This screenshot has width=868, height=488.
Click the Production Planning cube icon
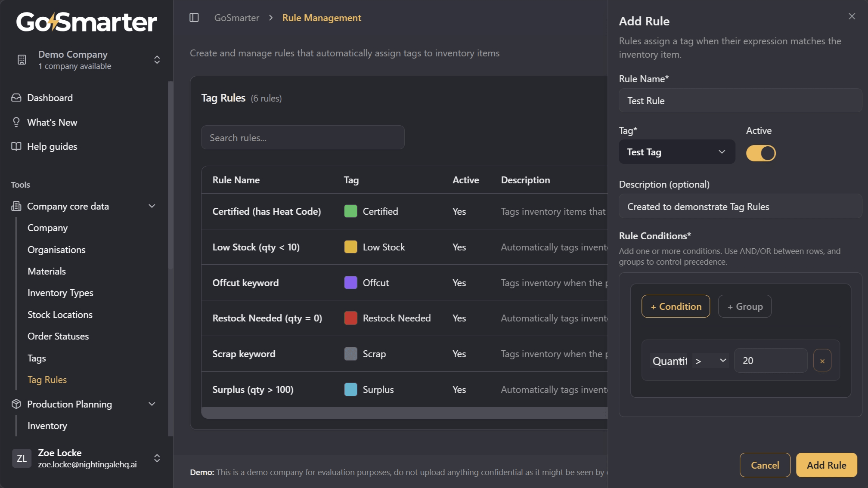click(16, 404)
